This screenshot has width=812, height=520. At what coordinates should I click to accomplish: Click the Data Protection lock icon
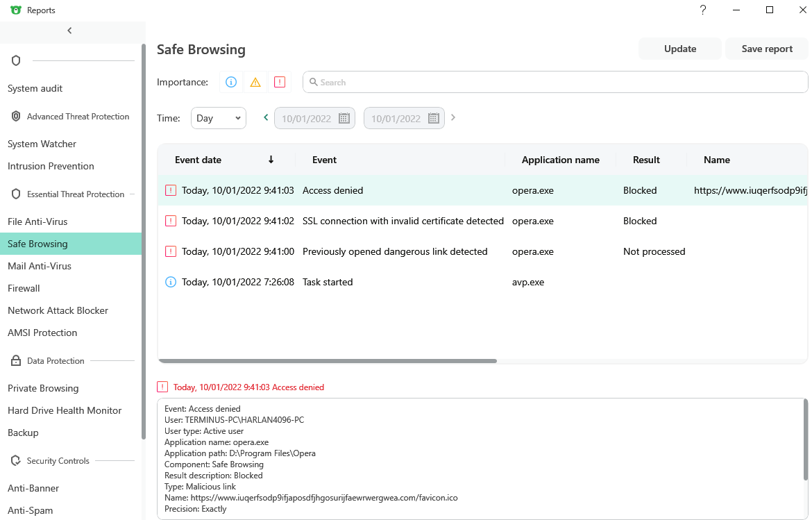[x=16, y=361]
